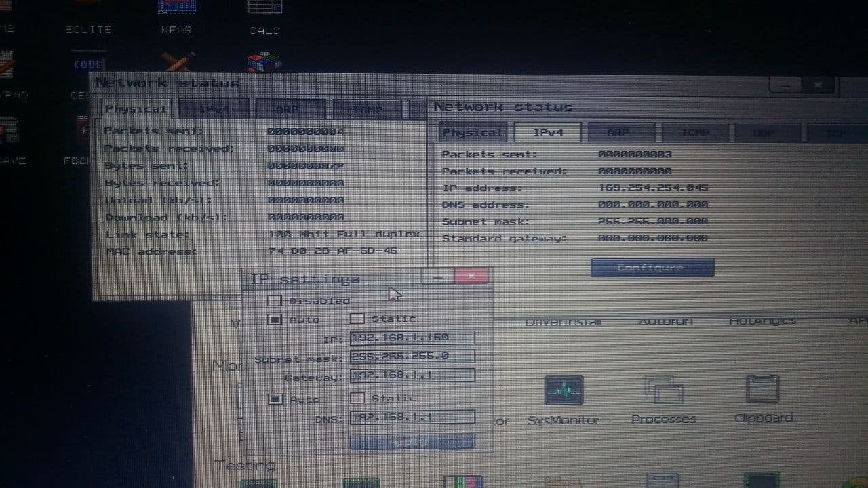Image resolution: width=868 pixels, height=488 pixels.
Task: Select Auto for the IP address
Action: pyautogui.click(x=275, y=319)
